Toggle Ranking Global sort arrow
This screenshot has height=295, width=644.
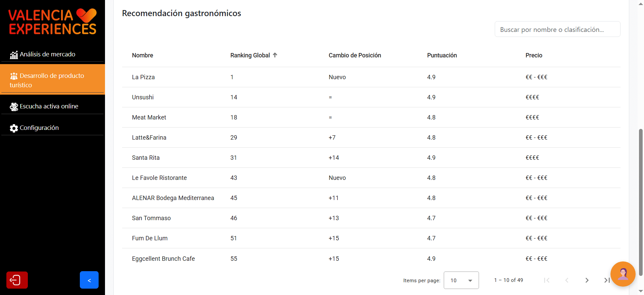[x=275, y=55]
